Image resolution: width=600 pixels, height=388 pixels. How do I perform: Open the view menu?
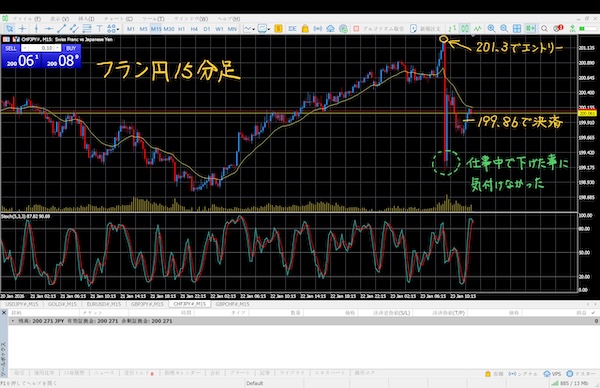(x=59, y=19)
